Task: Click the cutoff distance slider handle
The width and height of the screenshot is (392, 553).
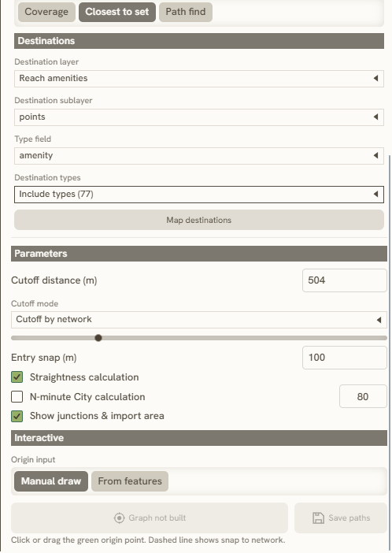Action: click(98, 338)
